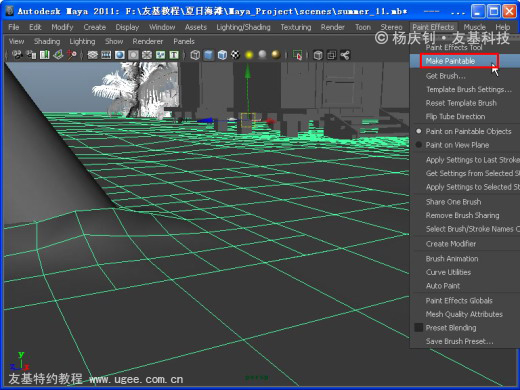The width and height of the screenshot is (520, 390).
Task: Toggle the X-Ray cube icon
Action: click(x=318, y=55)
